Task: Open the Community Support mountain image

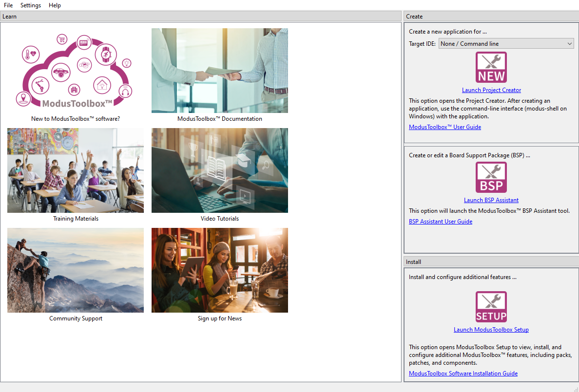Action: point(76,270)
